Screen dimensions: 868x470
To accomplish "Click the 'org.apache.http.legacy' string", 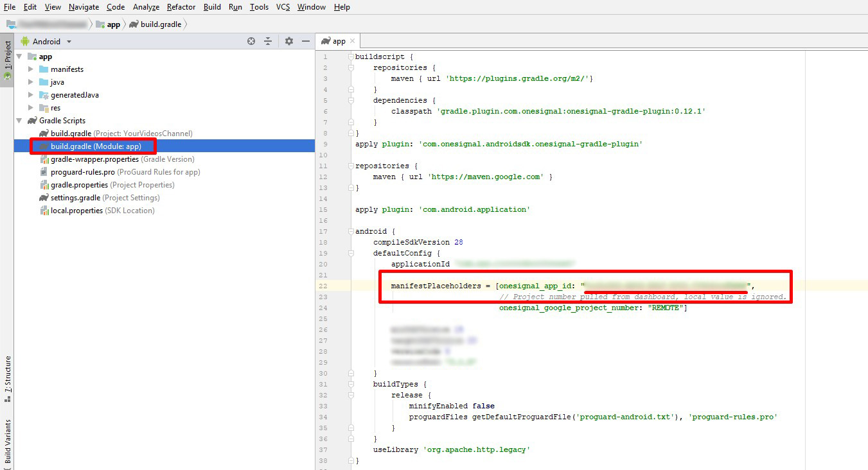I will (x=477, y=449).
